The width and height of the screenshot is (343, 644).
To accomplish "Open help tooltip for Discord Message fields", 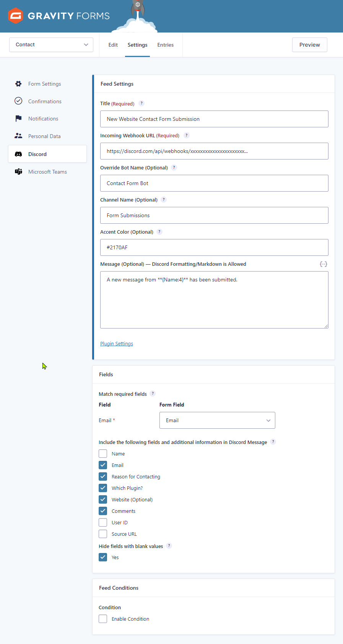I will pos(273,442).
